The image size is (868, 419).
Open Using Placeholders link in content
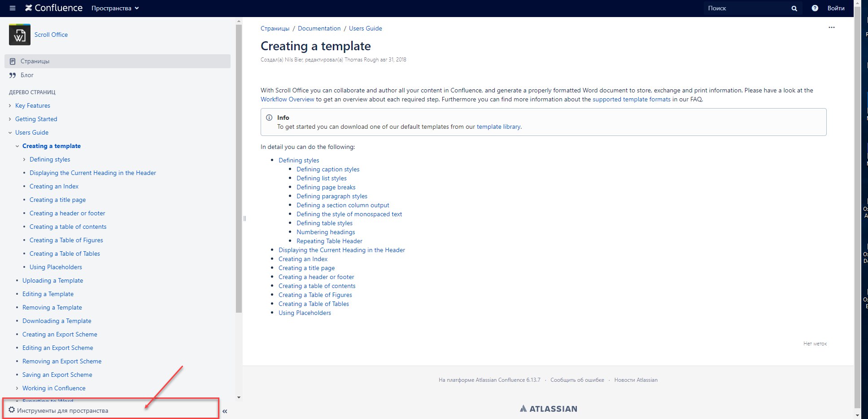(305, 313)
